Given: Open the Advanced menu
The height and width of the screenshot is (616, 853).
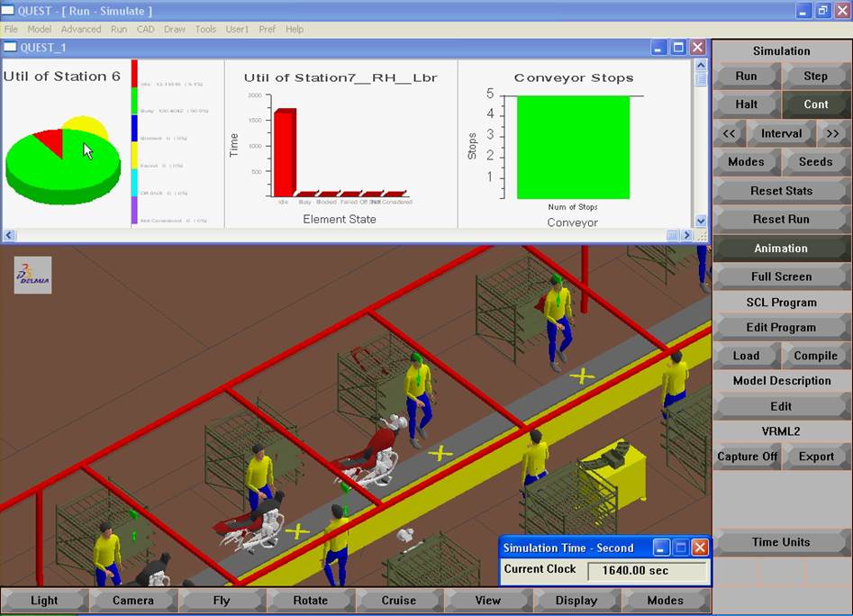Looking at the screenshot, I should tap(81, 30).
